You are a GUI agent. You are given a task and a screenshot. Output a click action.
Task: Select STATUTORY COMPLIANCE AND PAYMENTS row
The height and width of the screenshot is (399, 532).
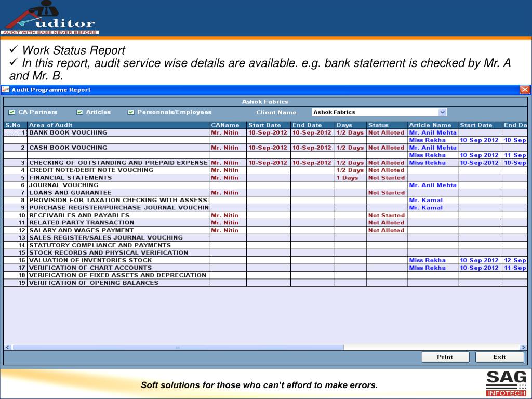265,245
